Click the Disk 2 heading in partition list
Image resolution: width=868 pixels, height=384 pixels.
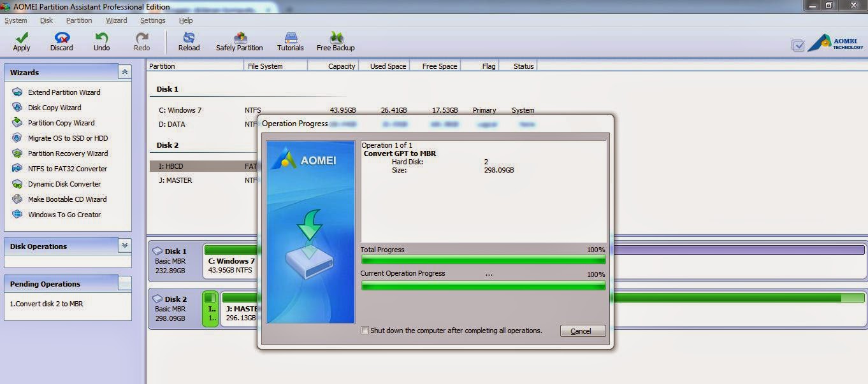pyautogui.click(x=168, y=145)
